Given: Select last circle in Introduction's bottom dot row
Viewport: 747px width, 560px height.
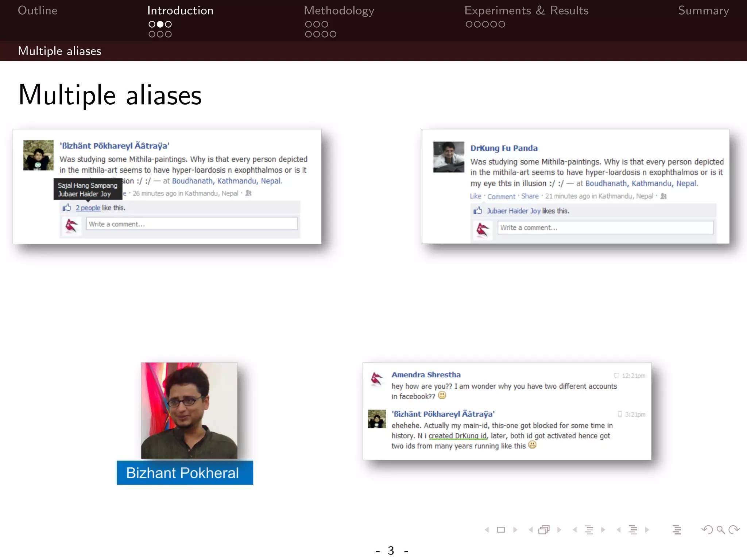Looking at the screenshot, I should click(168, 34).
